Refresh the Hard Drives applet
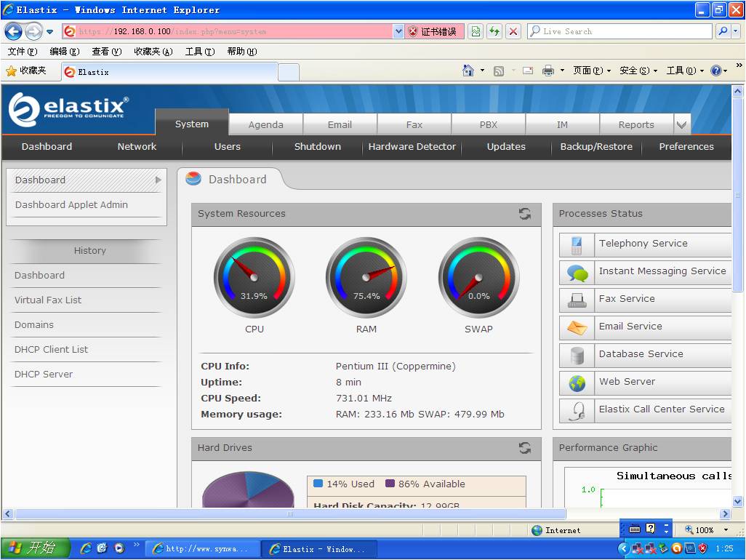The image size is (746, 560). click(525, 448)
